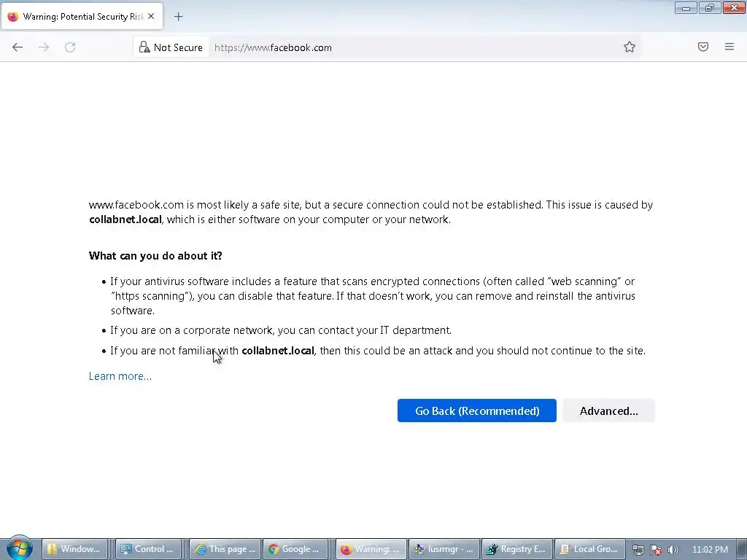Click the bold collabnet.local in the top paragraph
Viewport: 747px width, 560px height.
click(x=125, y=219)
